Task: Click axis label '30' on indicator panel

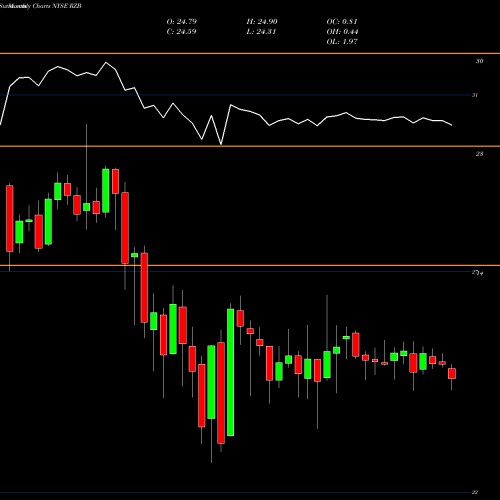Action: pos(479,61)
